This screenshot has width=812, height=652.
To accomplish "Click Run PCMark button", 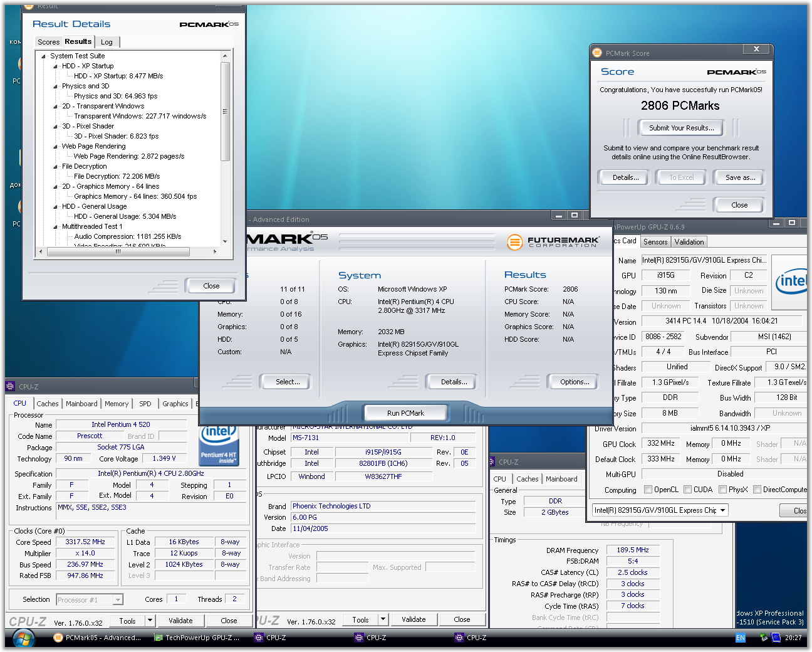I will tap(405, 413).
